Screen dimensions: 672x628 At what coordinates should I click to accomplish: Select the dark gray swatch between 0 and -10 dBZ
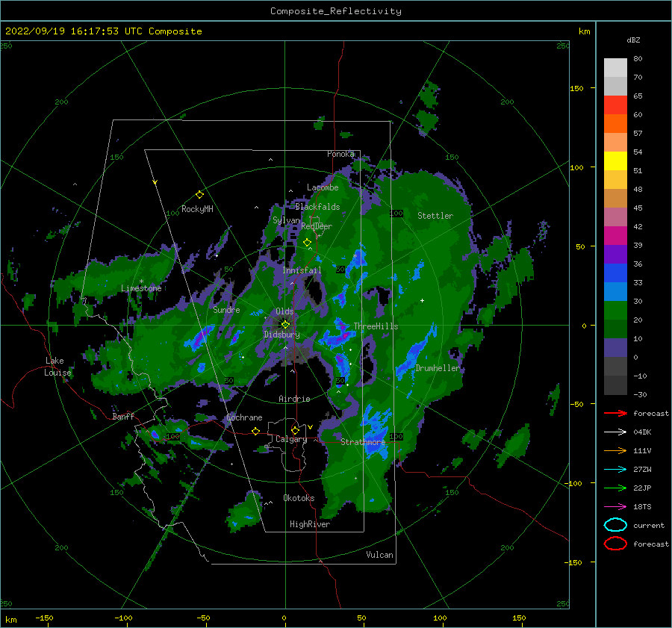(x=615, y=366)
